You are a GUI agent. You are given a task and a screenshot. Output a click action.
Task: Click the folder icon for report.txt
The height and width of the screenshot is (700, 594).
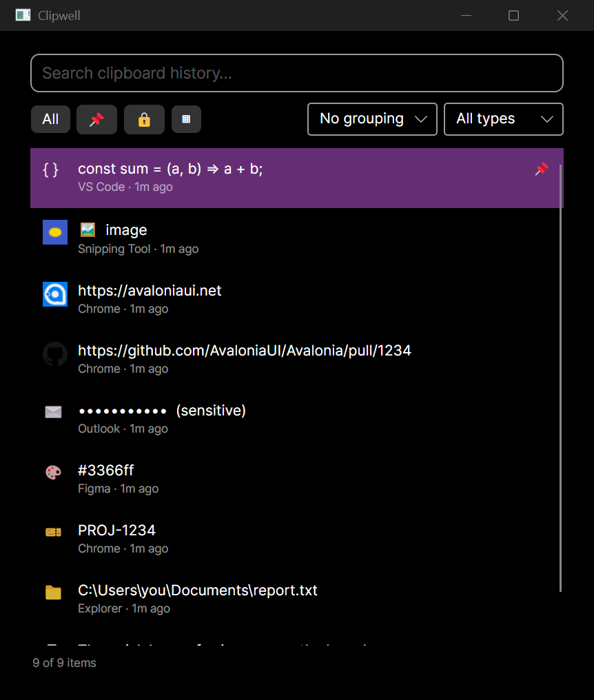click(x=53, y=592)
